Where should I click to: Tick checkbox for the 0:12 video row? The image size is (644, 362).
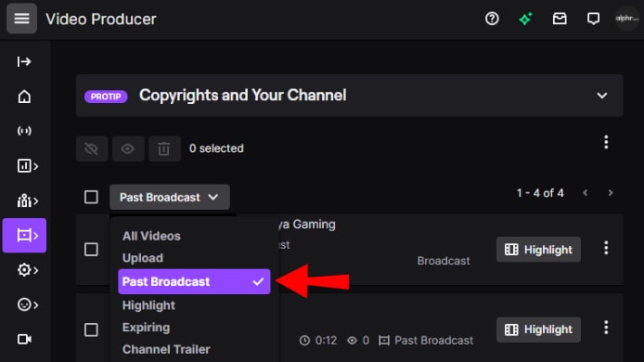[x=91, y=330]
